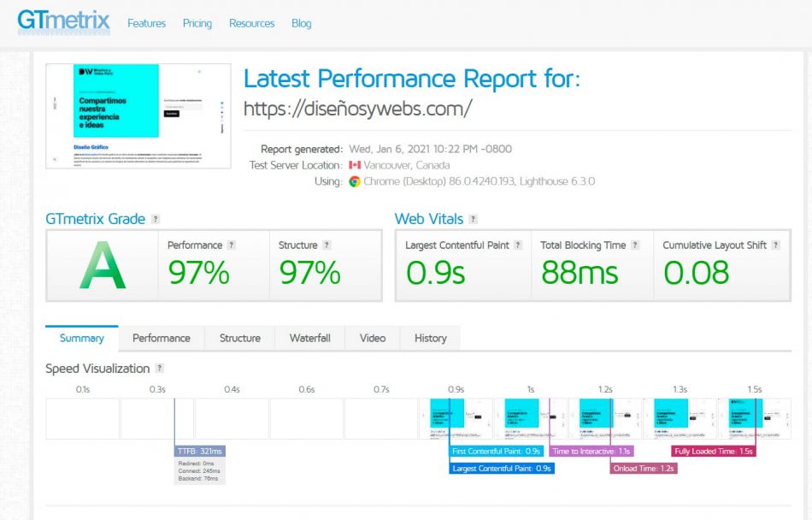The width and height of the screenshot is (812, 520).
Task: Click the filmstrip frame under 1s
Action: 530,418
